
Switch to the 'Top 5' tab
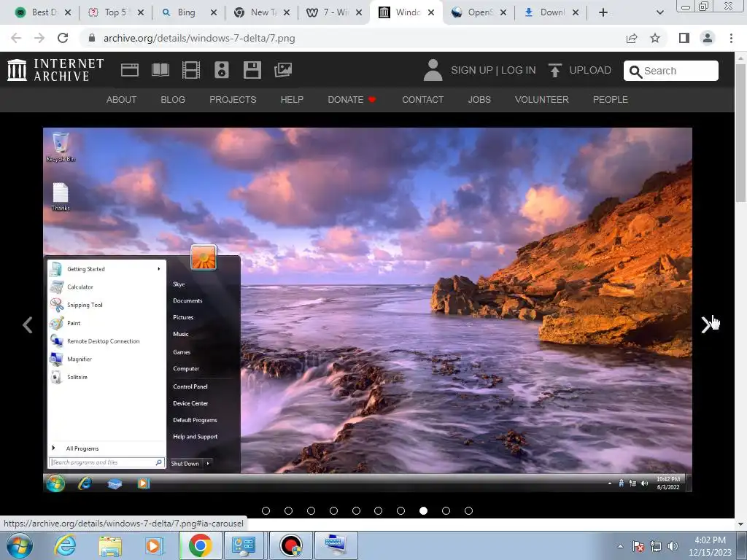pos(115,12)
